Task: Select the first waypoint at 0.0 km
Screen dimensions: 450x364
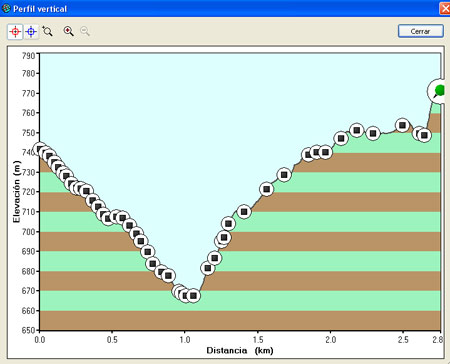Action: coord(40,149)
